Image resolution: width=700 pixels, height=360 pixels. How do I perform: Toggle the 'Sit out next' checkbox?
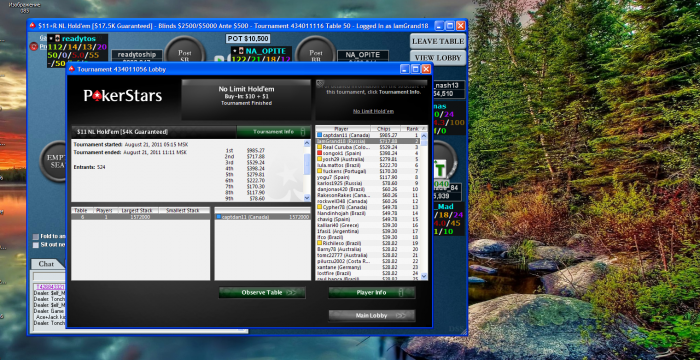click(x=36, y=245)
